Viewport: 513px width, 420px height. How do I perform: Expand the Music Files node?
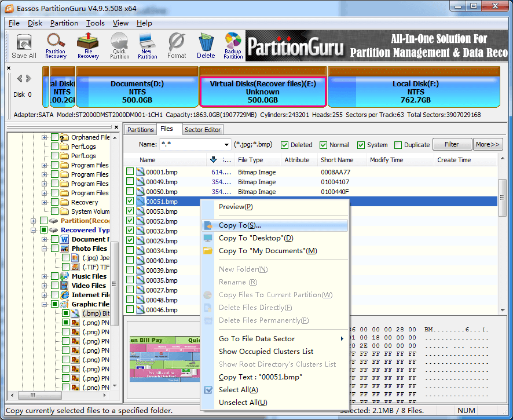pyautogui.click(x=44, y=276)
